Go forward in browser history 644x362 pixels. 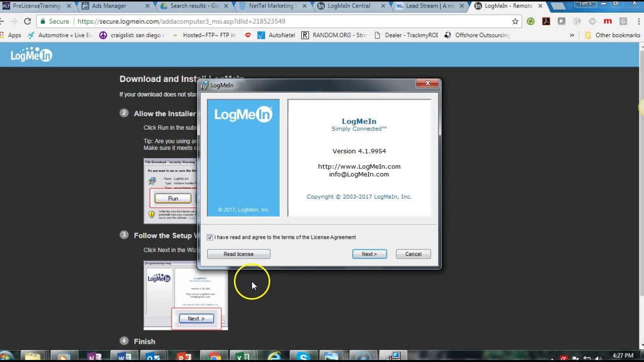tap(13, 22)
